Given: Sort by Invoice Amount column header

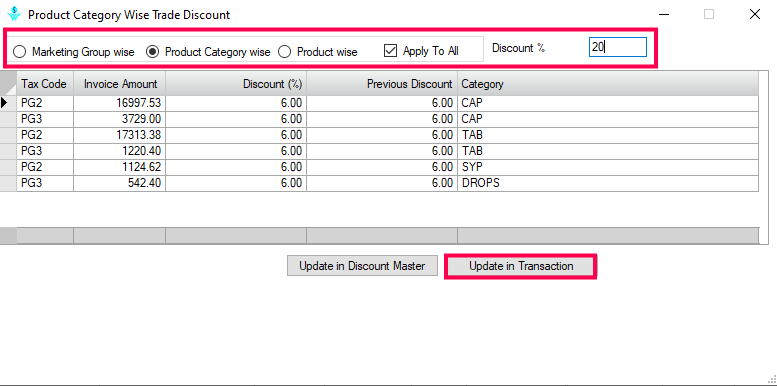Looking at the screenshot, I should click(x=119, y=84).
